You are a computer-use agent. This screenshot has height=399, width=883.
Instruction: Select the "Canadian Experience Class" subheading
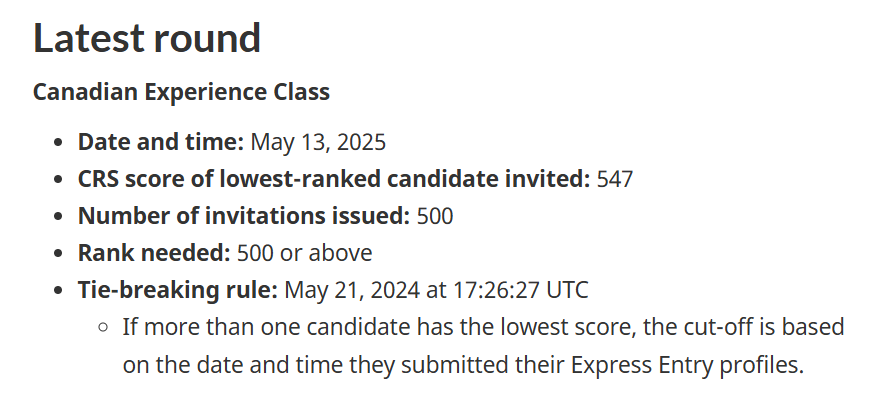point(181,92)
